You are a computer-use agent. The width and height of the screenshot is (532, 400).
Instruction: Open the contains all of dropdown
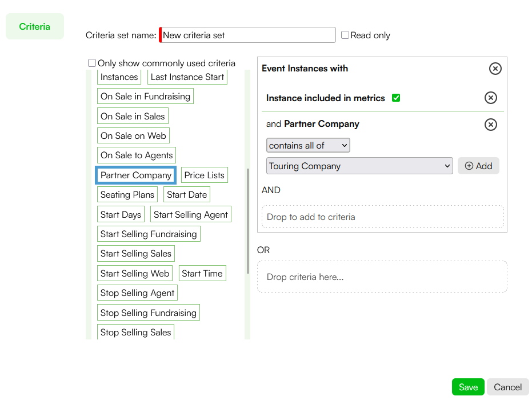coord(308,145)
